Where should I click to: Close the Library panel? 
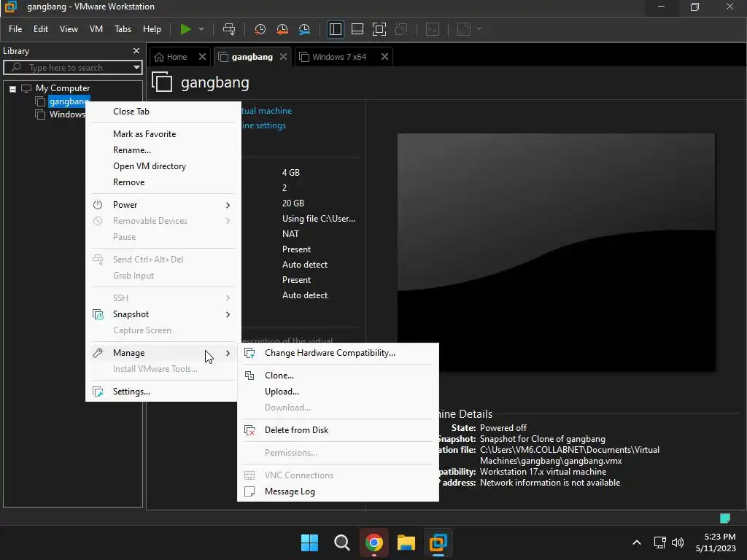pyautogui.click(x=136, y=51)
